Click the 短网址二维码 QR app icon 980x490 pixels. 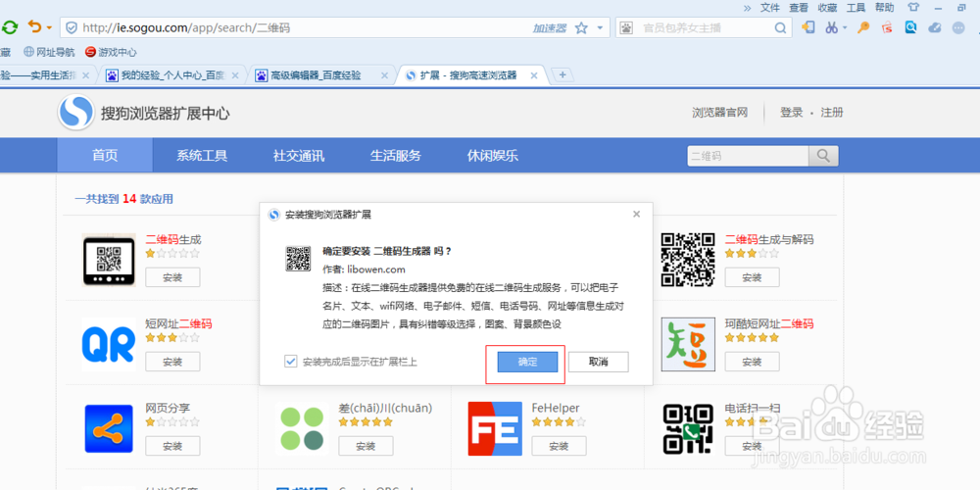(x=109, y=344)
